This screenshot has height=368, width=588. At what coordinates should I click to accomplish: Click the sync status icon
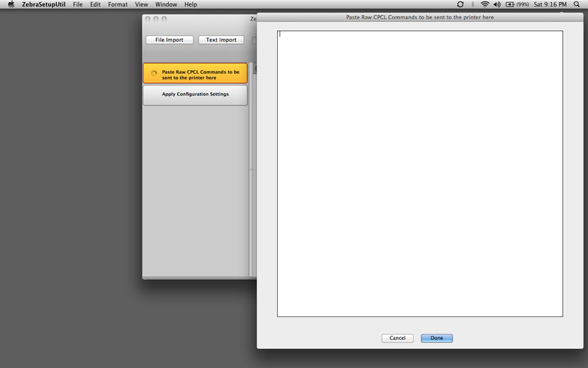[x=460, y=4]
